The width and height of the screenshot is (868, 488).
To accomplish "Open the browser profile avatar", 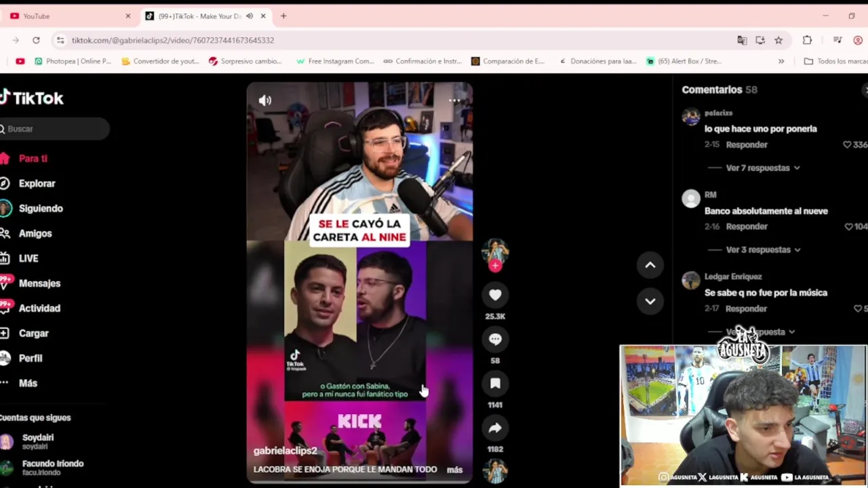I will tap(859, 40).
